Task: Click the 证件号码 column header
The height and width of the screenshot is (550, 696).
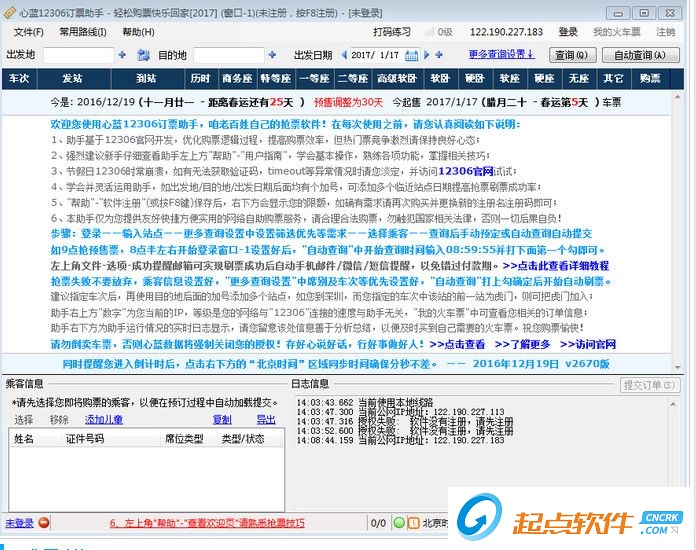Action: click(85, 439)
